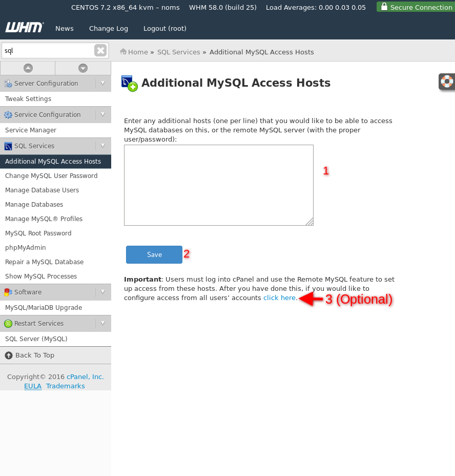
Task: Click the Home breadcrumb icon
Action: point(123,52)
